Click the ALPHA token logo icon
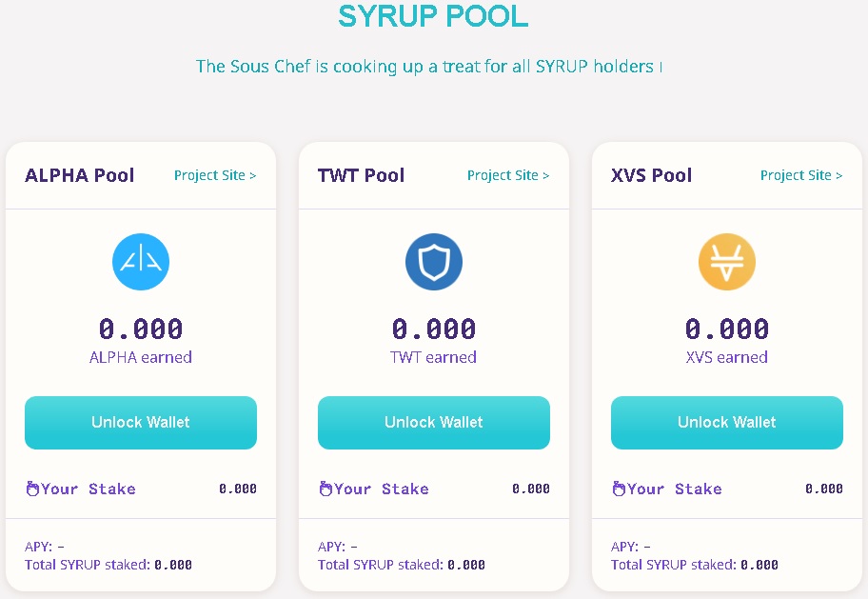This screenshot has width=868, height=599. point(141,262)
